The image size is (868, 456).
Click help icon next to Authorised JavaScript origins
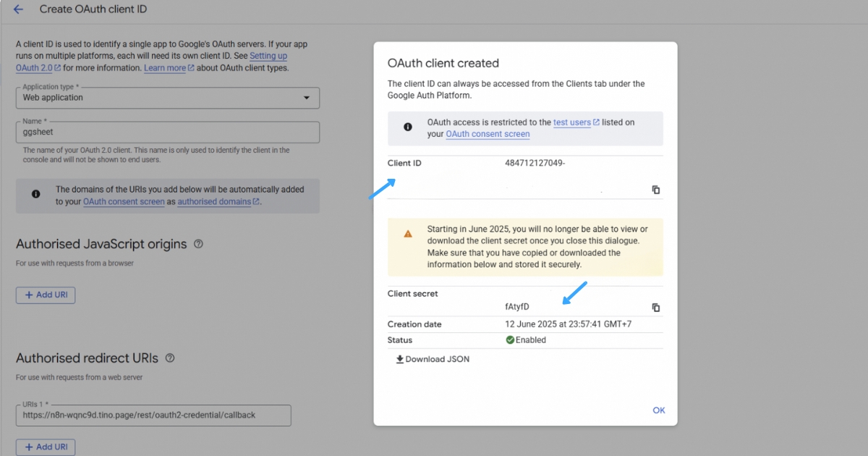198,244
